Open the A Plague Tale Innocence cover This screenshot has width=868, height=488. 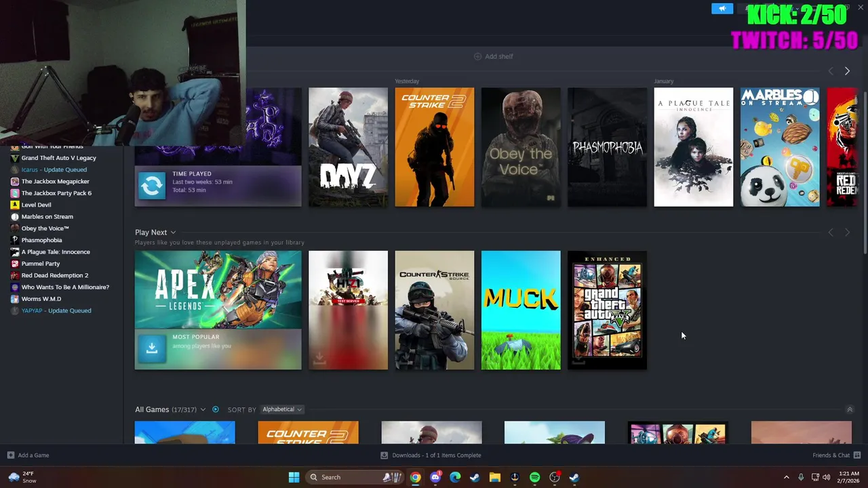[x=693, y=147]
